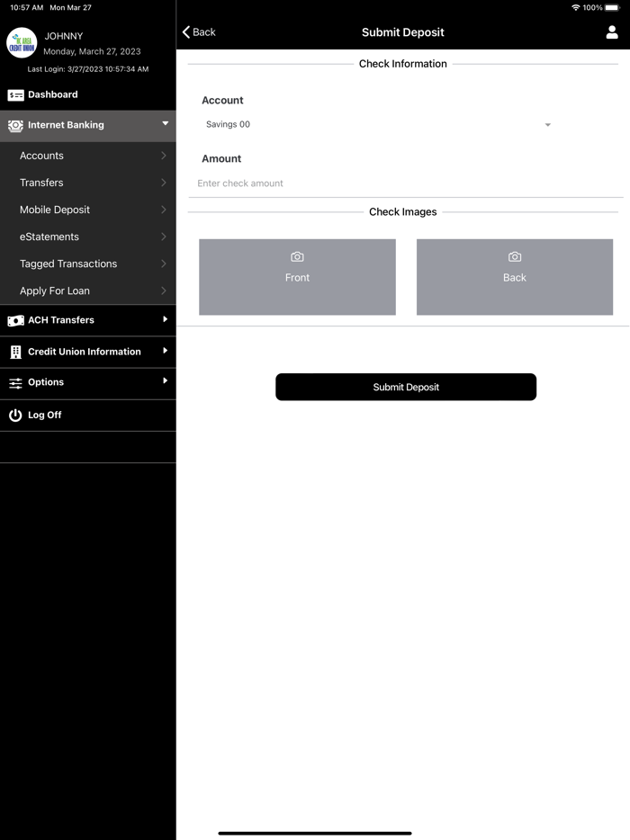Click the Log Off power icon

pyautogui.click(x=15, y=416)
